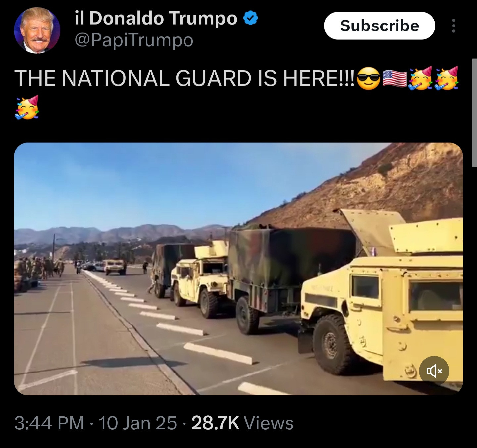
Task: Click the 10 Jan 25 date
Action: [x=138, y=423]
